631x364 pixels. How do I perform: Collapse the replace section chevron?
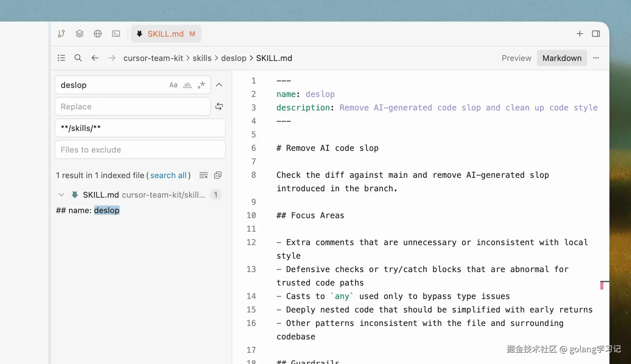pyautogui.click(x=219, y=85)
